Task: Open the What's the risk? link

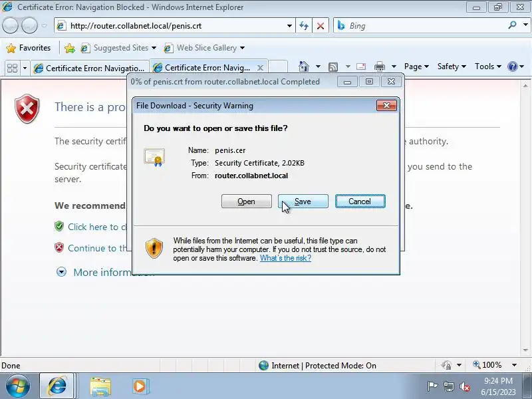Action: [x=285, y=258]
